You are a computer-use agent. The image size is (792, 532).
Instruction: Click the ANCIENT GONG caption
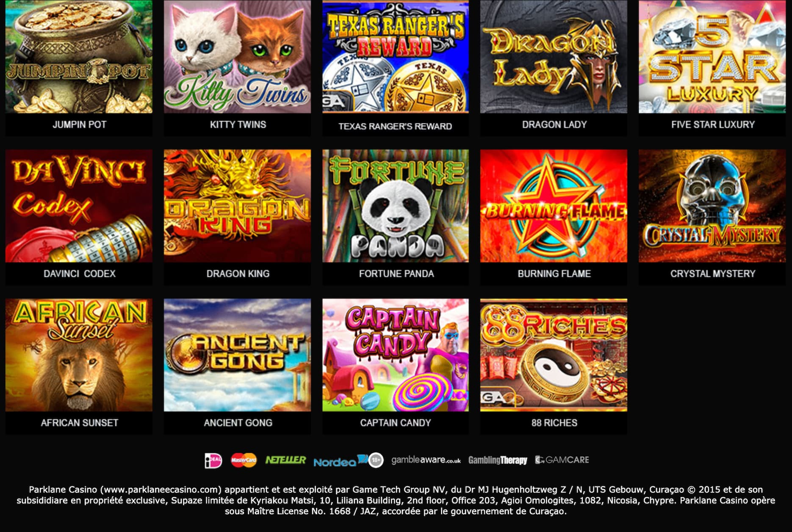[238, 423]
